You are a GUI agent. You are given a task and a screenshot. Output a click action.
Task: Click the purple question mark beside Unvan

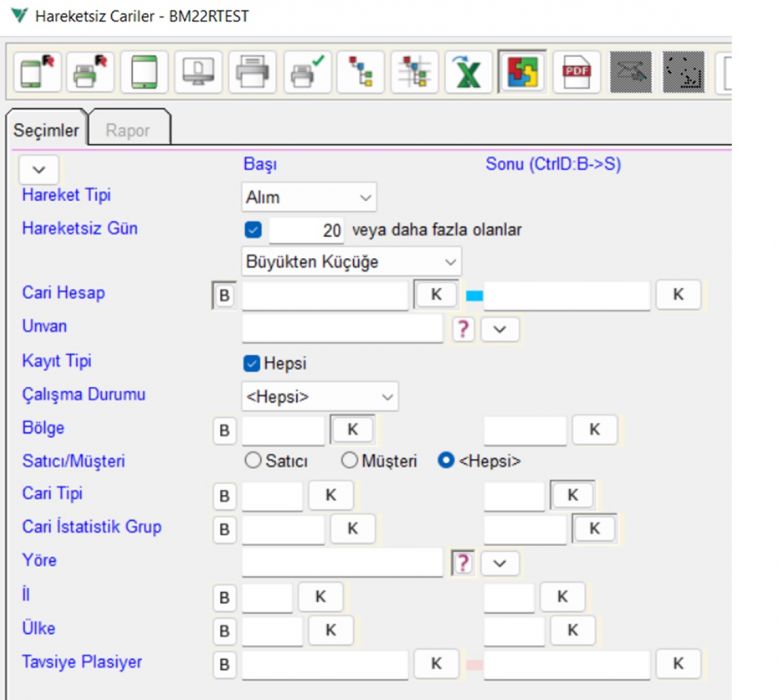click(x=462, y=329)
